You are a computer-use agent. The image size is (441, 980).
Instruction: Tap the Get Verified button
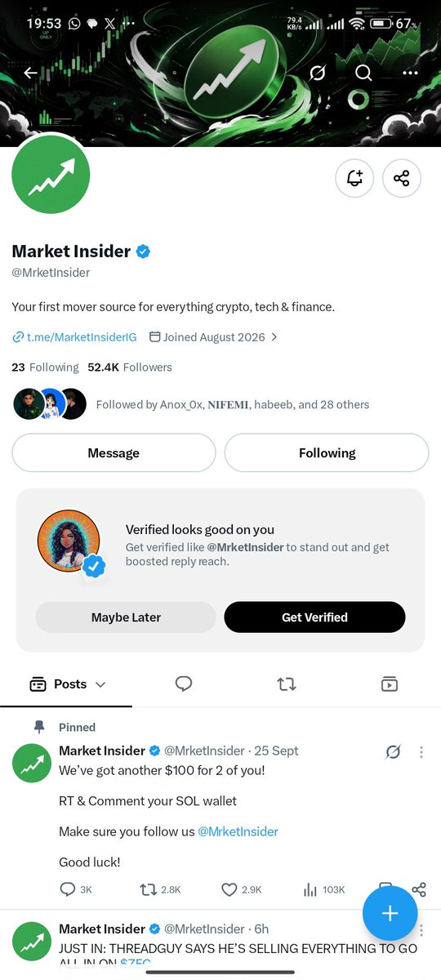(314, 617)
